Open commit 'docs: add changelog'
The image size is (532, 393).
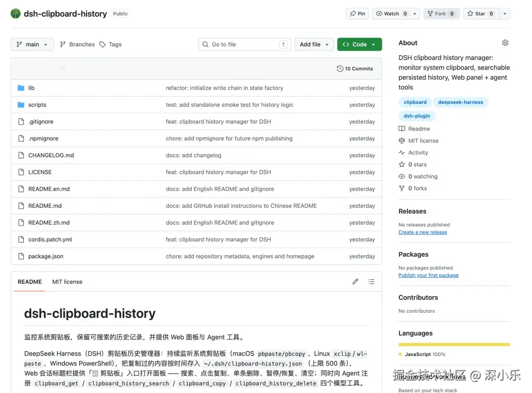(194, 155)
